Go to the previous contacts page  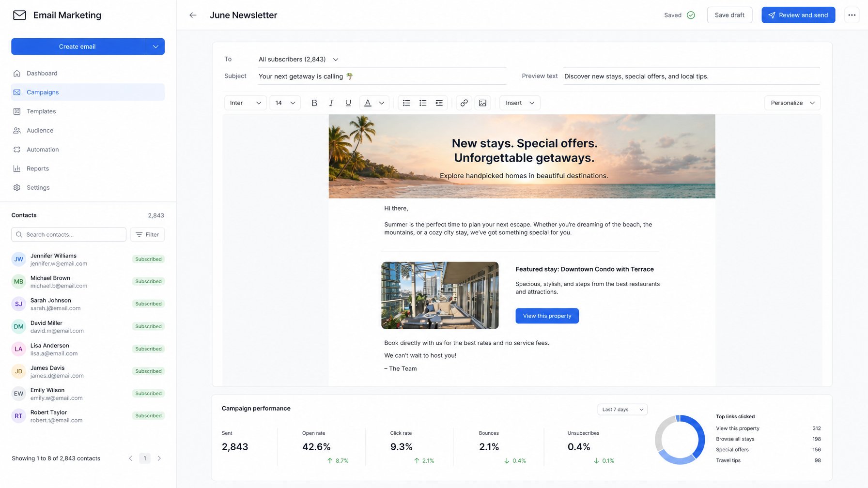point(130,458)
